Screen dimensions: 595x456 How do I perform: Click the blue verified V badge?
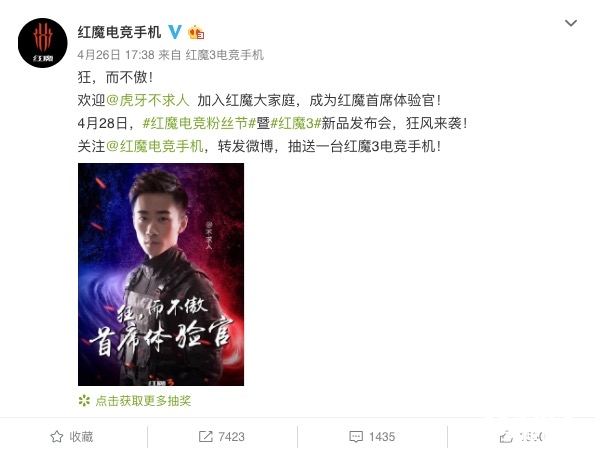pyautogui.click(x=175, y=32)
